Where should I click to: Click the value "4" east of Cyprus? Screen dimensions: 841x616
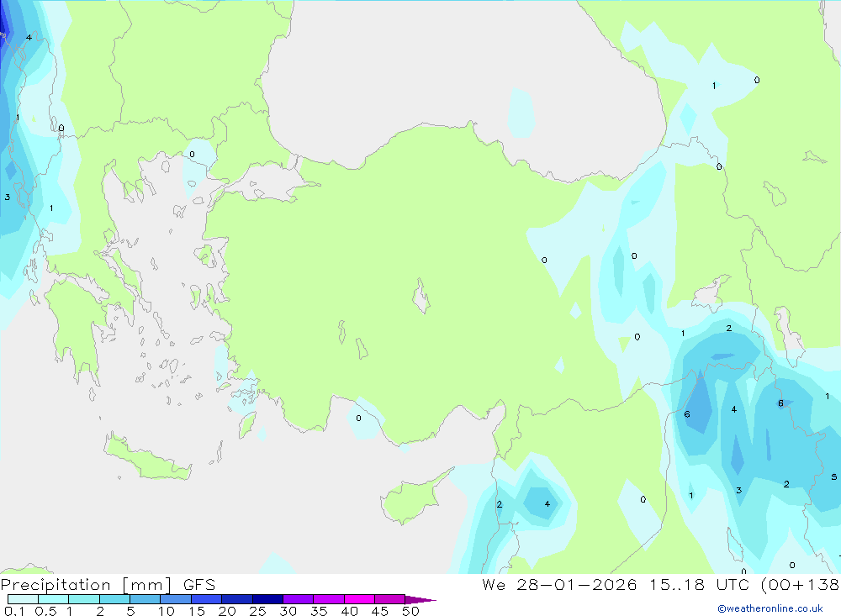click(547, 504)
